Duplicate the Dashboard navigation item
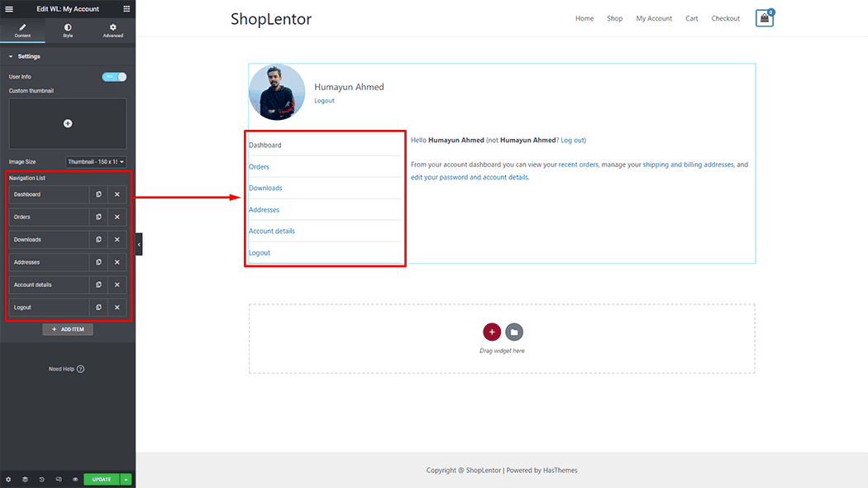The height and width of the screenshot is (488, 868). (x=98, y=194)
